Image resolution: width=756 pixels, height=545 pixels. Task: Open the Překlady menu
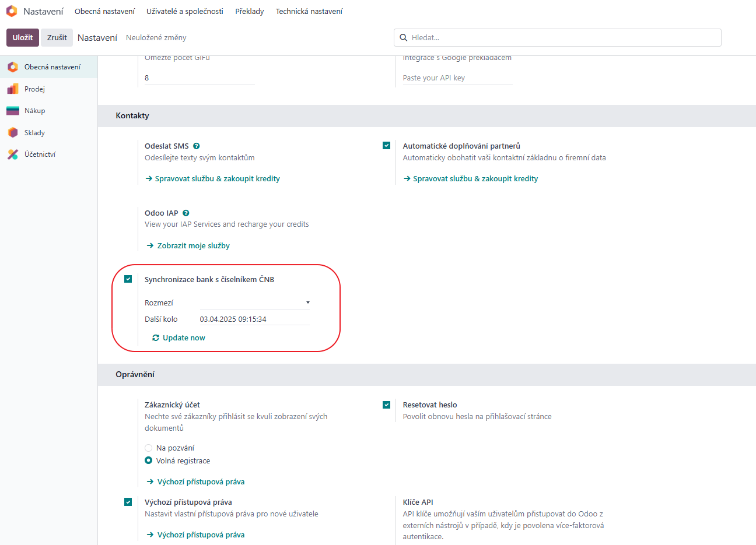click(x=249, y=11)
